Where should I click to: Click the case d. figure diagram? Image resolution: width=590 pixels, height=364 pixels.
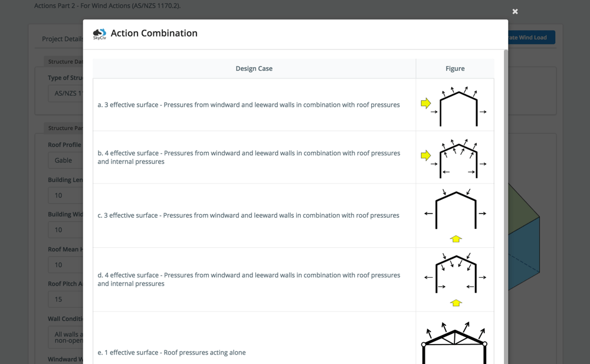tap(455, 280)
